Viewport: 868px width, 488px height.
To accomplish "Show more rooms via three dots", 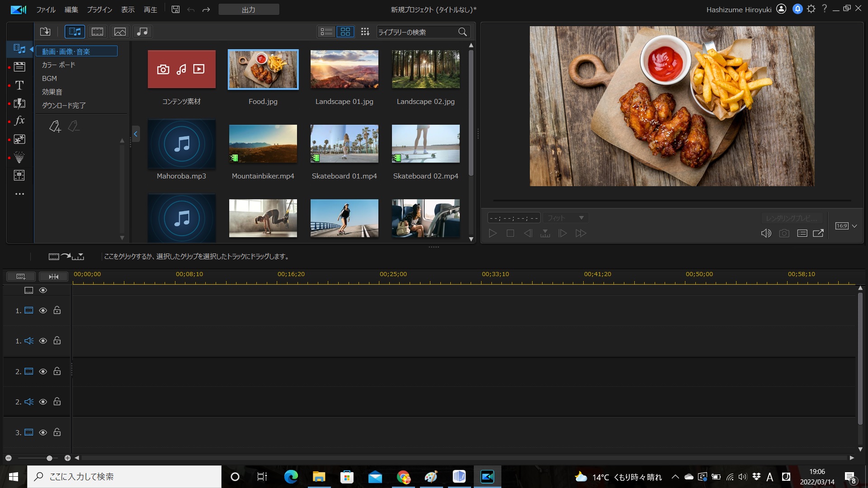I will [x=19, y=194].
